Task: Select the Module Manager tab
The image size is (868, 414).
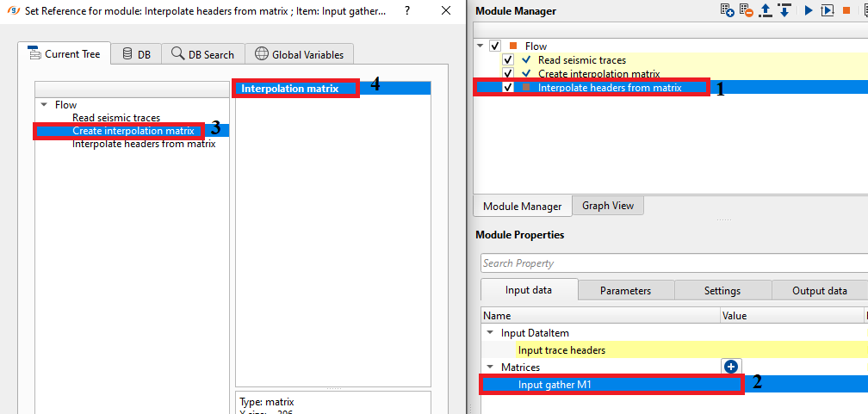Action: point(522,207)
